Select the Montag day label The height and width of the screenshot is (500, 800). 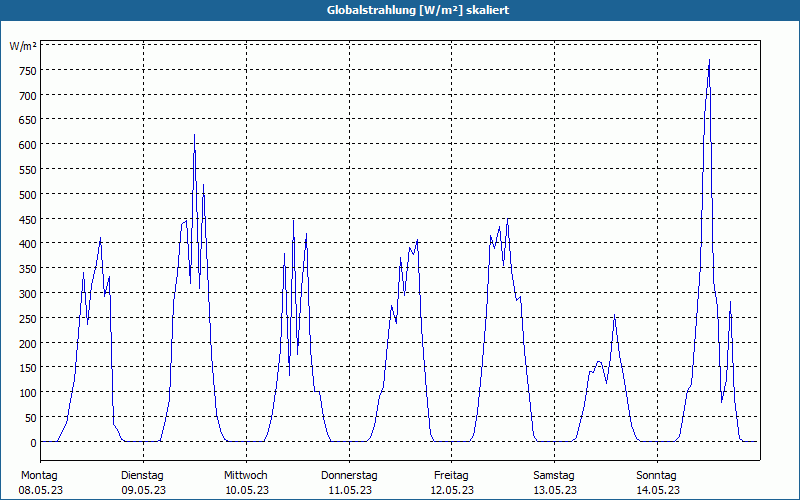(39, 476)
